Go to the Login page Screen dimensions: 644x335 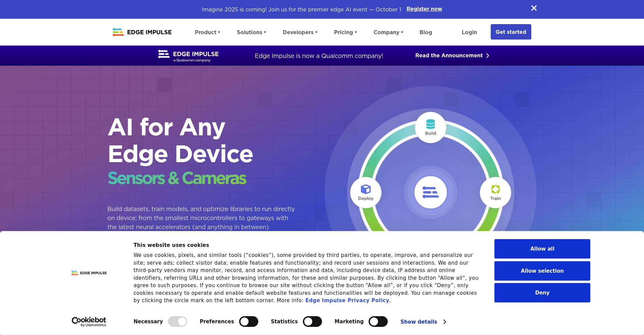pyautogui.click(x=469, y=32)
